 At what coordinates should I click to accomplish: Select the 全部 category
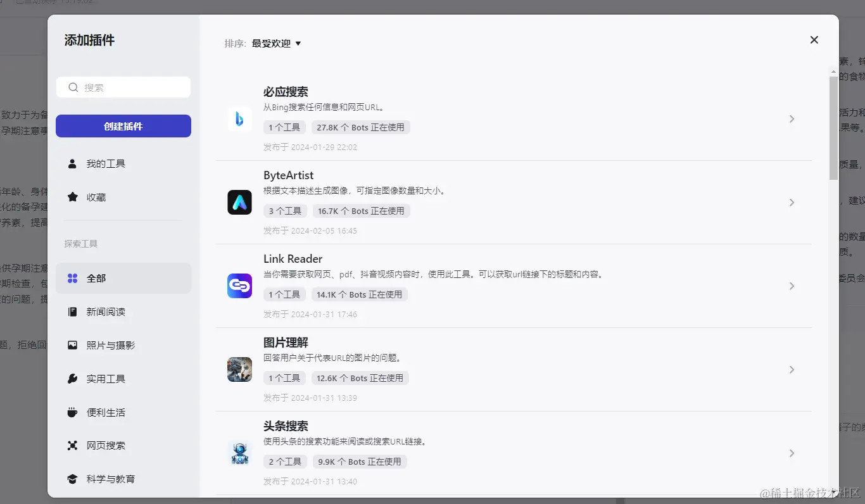(x=123, y=278)
